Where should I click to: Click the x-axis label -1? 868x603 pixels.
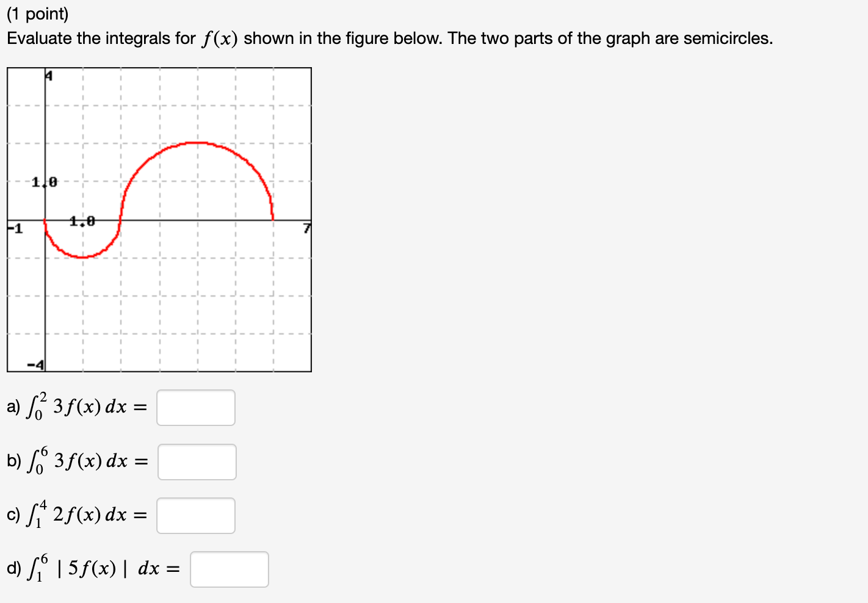tap(13, 228)
